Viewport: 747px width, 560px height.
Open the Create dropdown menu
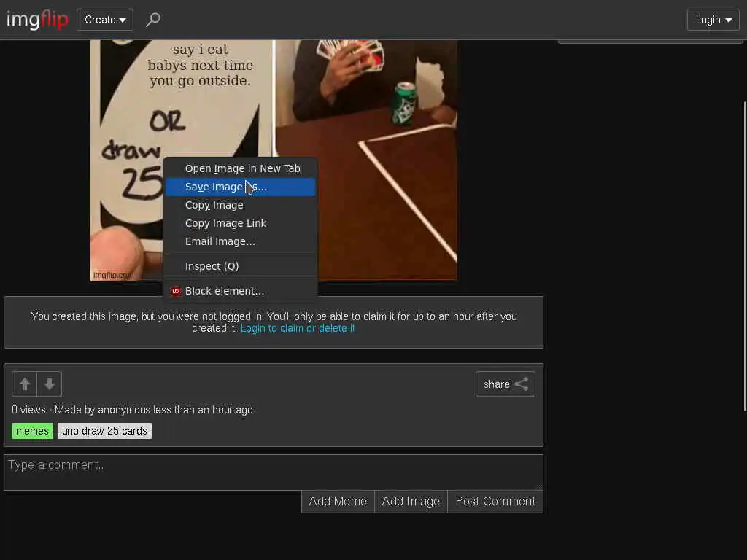105,20
